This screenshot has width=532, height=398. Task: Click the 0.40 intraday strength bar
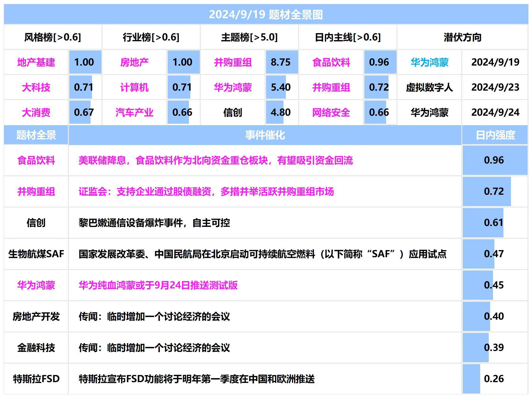click(x=476, y=316)
